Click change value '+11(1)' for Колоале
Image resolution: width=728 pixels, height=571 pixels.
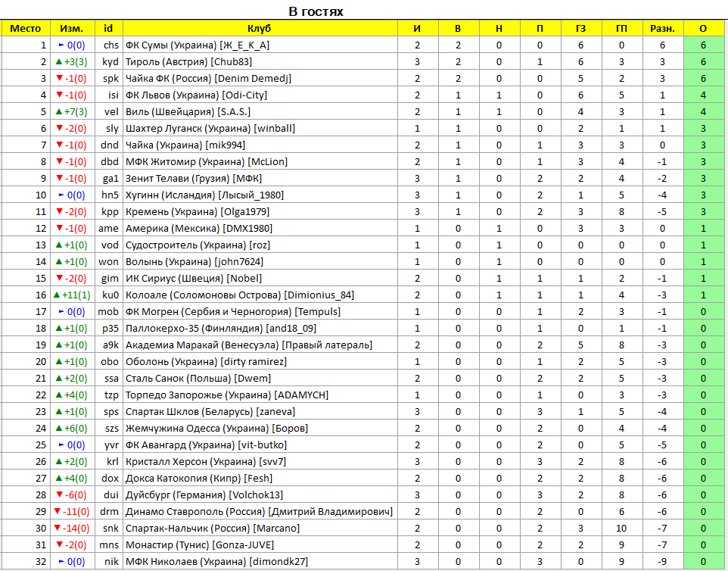coord(76,295)
